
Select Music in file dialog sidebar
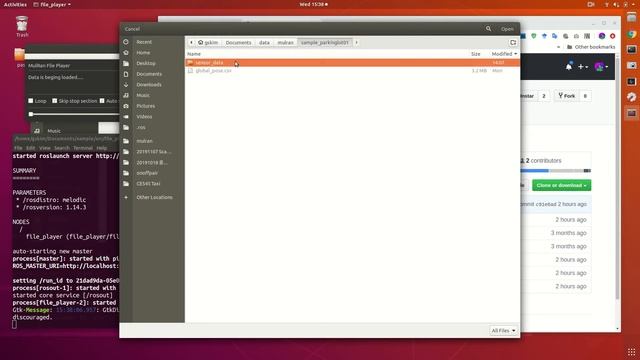coord(142,95)
